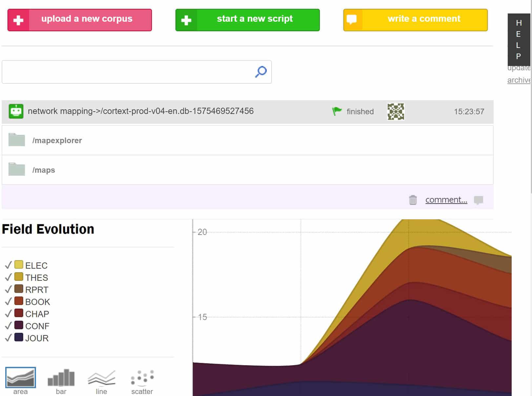
Task: Click the CHAP dark red color swatch
Action: (19, 313)
